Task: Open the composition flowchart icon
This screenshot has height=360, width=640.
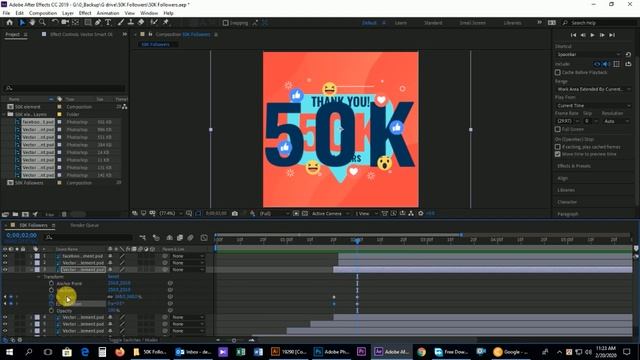Action: (x=411, y=213)
